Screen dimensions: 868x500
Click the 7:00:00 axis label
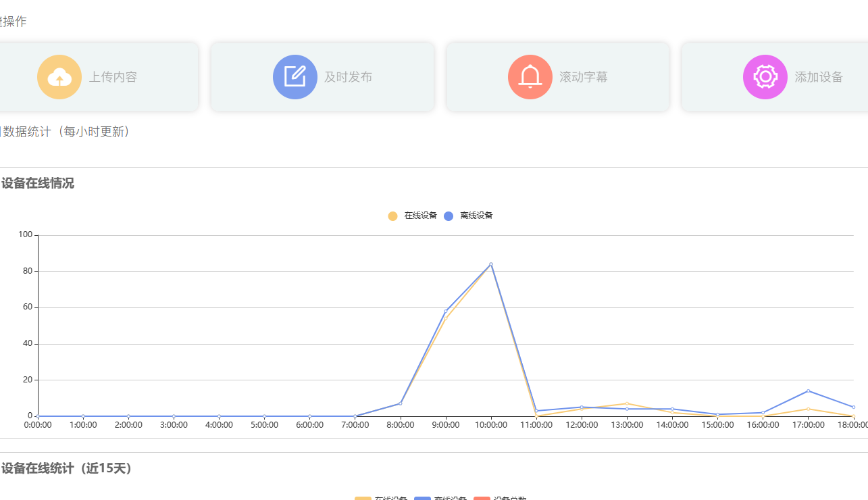coord(355,425)
